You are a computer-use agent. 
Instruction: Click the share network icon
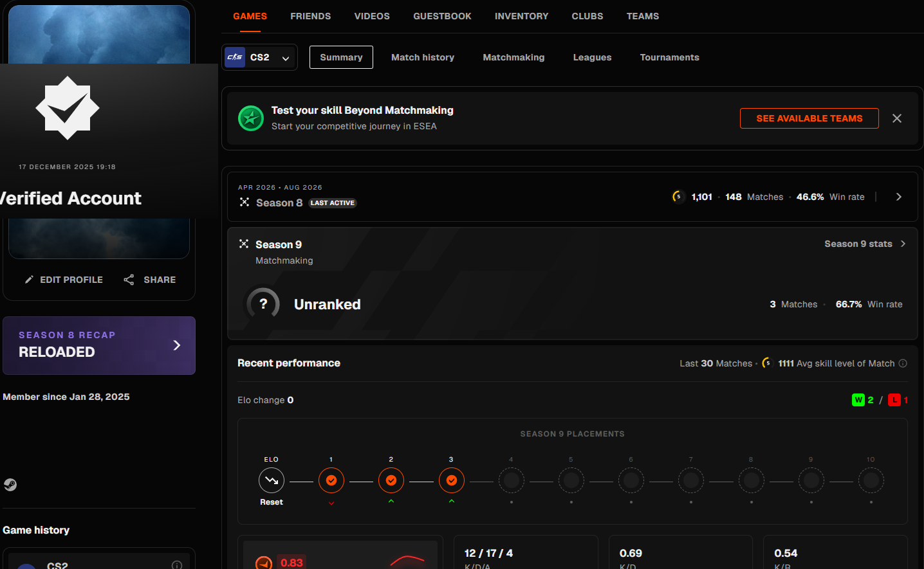tap(129, 280)
